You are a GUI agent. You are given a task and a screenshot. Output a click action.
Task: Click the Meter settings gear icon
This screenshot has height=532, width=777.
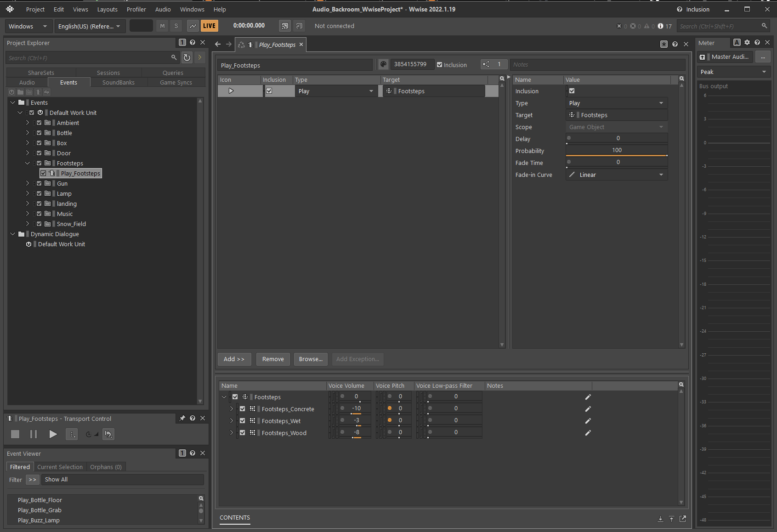coord(747,43)
